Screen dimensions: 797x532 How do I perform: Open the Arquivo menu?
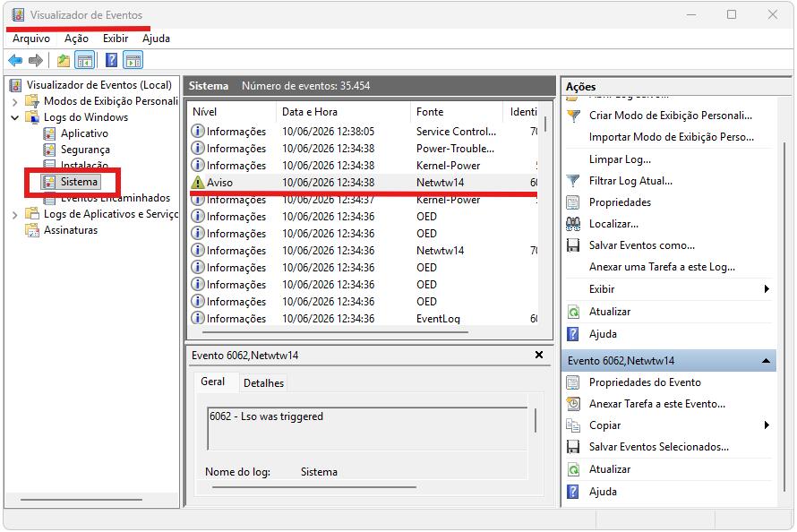point(31,39)
